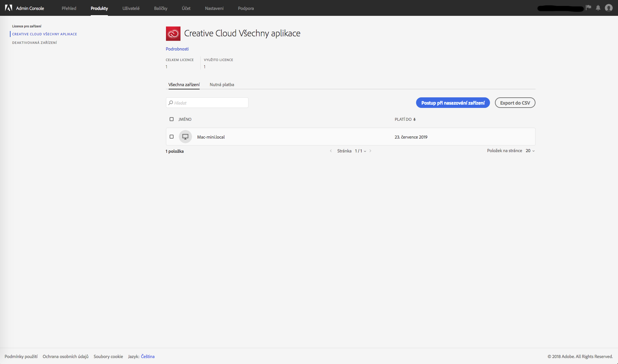Image resolution: width=618 pixels, height=364 pixels.
Task: Select Creative Cloud Všechny aplikace in sidebar
Action: tap(45, 34)
